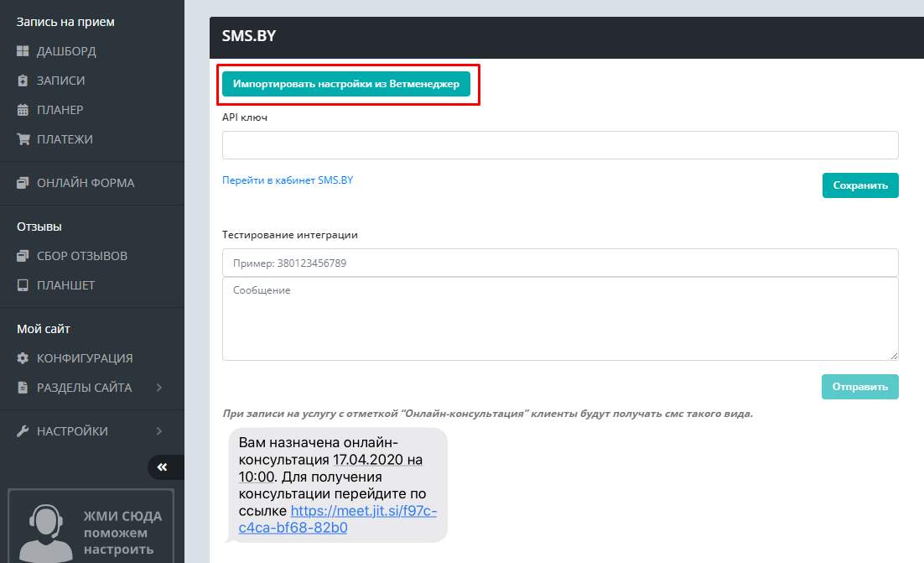Open Перейти в кабинет SMS.BY link
The height and width of the screenshot is (563, 924).
(288, 180)
